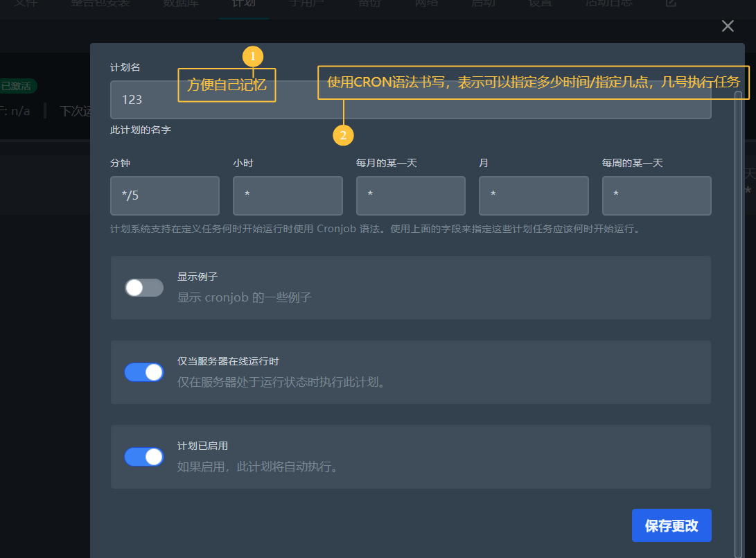This screenshot has width=756, height=558.
Task: Close the schedule editing dialog
Action: pyautogui.click(x=728, y=26)
